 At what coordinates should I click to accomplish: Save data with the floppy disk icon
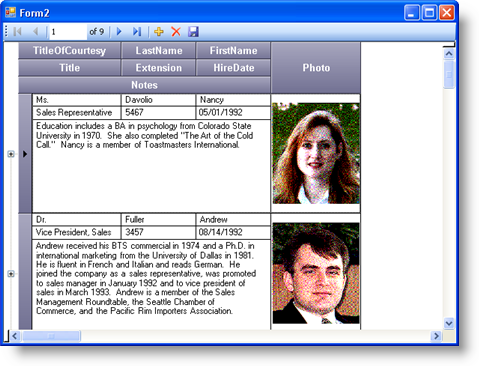tap(193, 32)
